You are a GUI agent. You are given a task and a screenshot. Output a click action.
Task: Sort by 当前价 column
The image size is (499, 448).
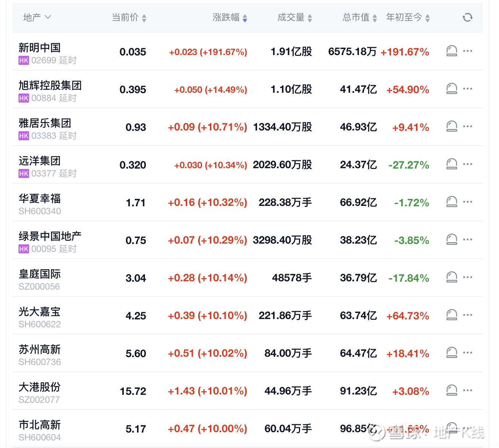[129, 17]
